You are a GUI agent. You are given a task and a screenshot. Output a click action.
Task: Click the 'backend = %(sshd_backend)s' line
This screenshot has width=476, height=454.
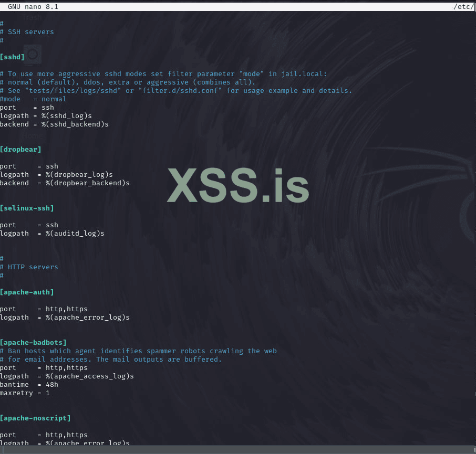[x=54, y=124]
